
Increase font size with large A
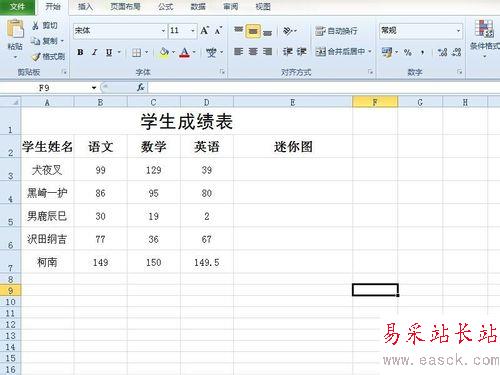click(204, 31)
